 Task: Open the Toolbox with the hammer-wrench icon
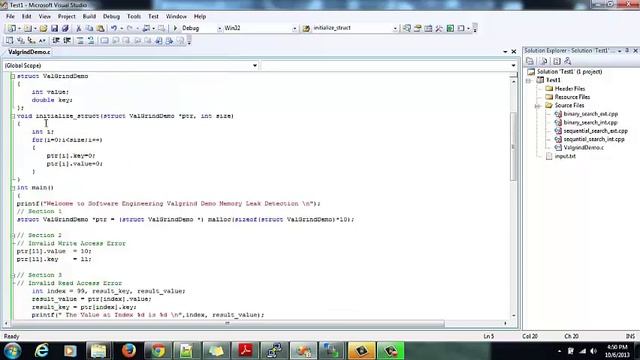(439, 28)
